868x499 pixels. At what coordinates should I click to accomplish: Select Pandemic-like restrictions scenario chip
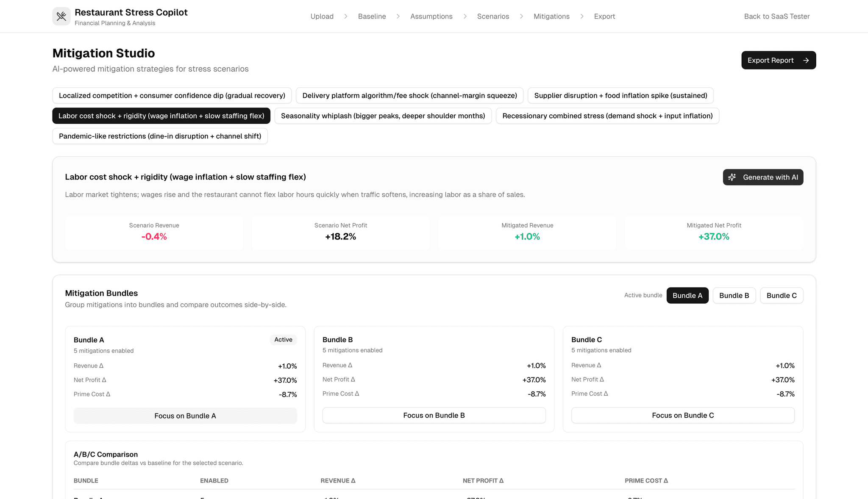coord(160,136)
